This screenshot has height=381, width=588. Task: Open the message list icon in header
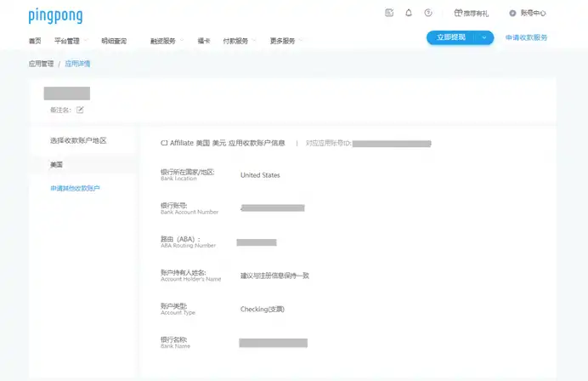389,13
